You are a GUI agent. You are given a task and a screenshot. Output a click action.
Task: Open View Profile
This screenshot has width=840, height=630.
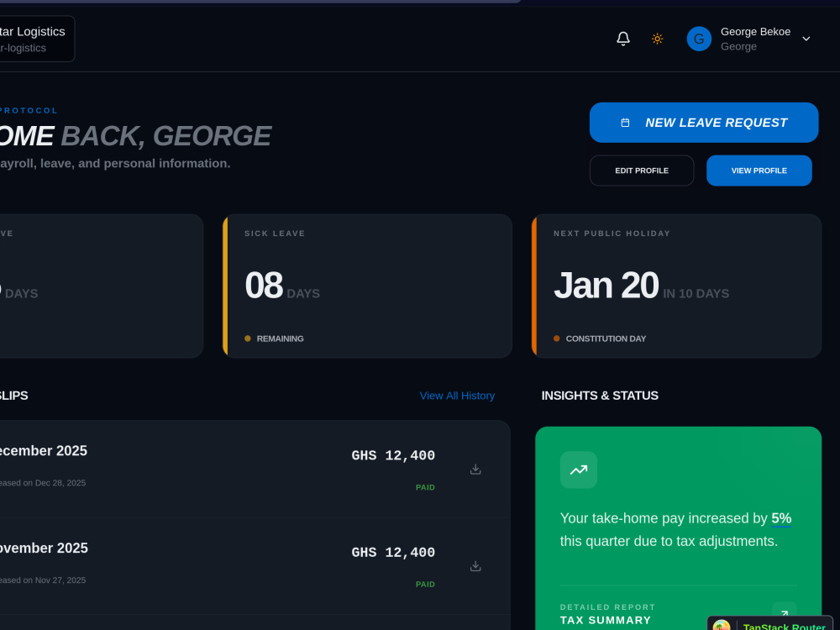(x=759, y=171)
